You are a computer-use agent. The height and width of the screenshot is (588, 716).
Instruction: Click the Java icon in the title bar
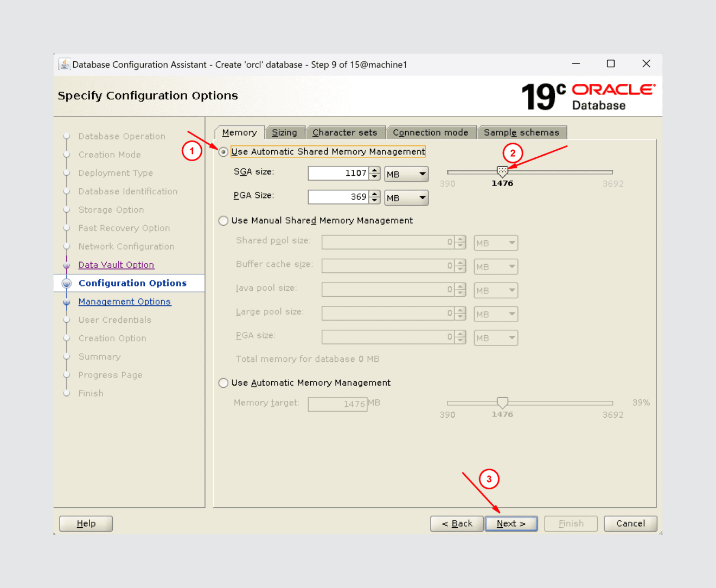[x=64, y=64]
